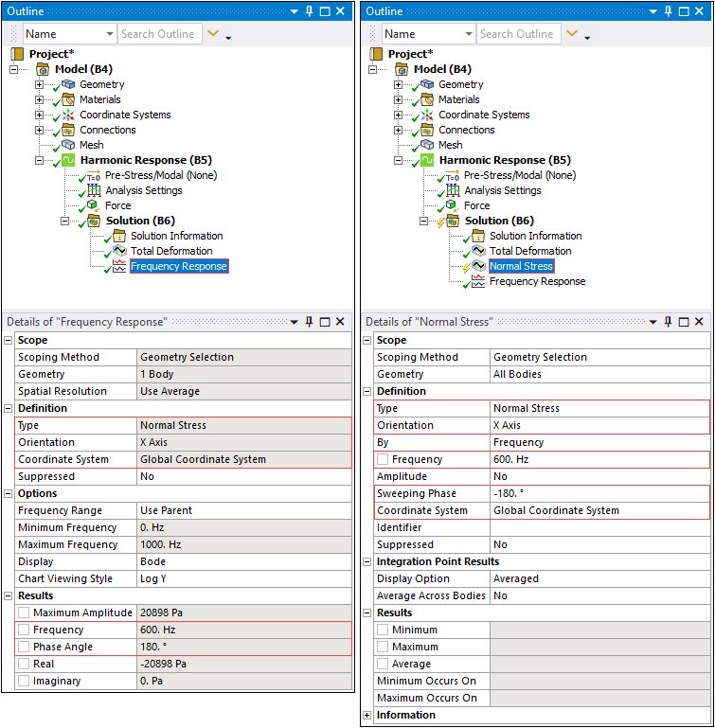This screenshot has width=715, height=728.
Task: Click the Coordinate Systems icon in the left Outline
Action: [x=68, y=115]
